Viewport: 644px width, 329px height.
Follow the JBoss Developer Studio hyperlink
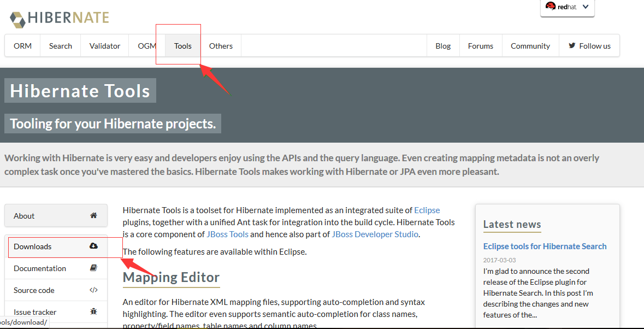pyautogui.click(x=375, y=234)
